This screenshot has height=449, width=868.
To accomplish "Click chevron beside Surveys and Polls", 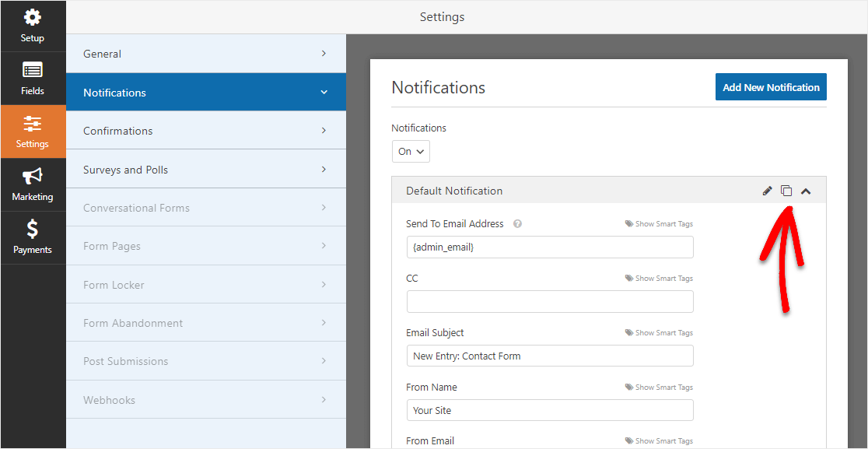I will [324, 170].
